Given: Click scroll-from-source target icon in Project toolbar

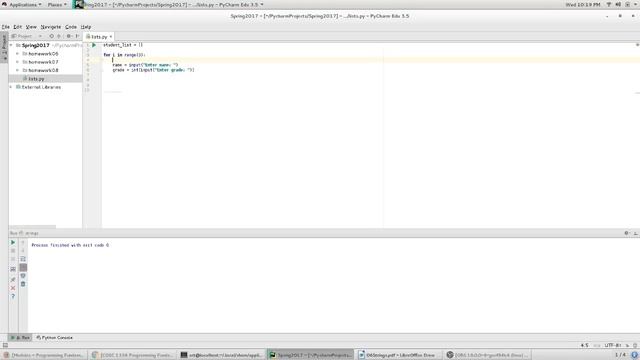Looking at the screenshot, I should point(51,36).
